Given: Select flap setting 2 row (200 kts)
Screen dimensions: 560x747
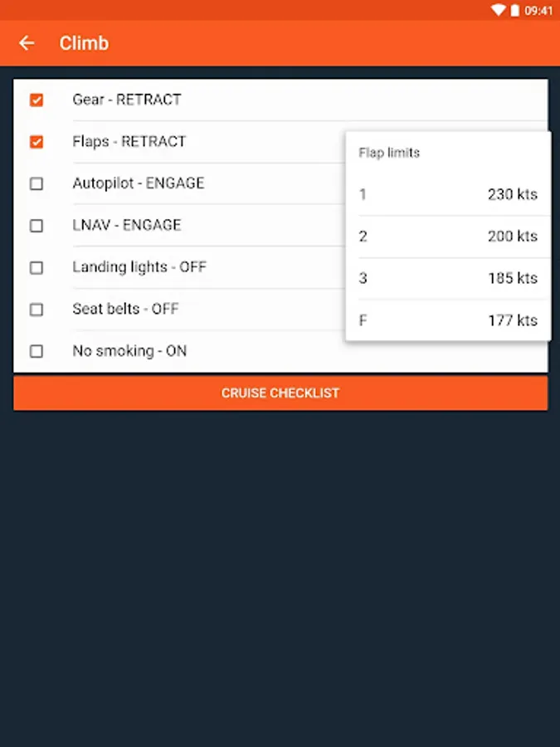Looking at the screenshot, I should click(x=448, y=237).
